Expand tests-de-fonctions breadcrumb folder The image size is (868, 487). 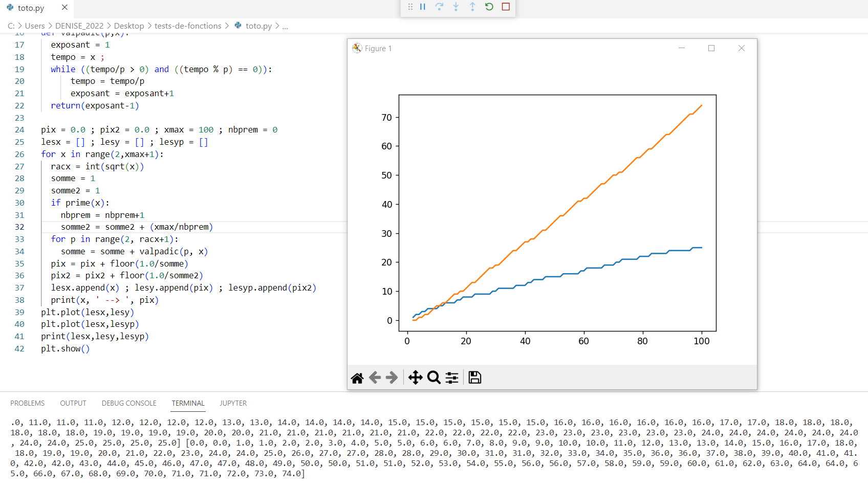(188, 26)
